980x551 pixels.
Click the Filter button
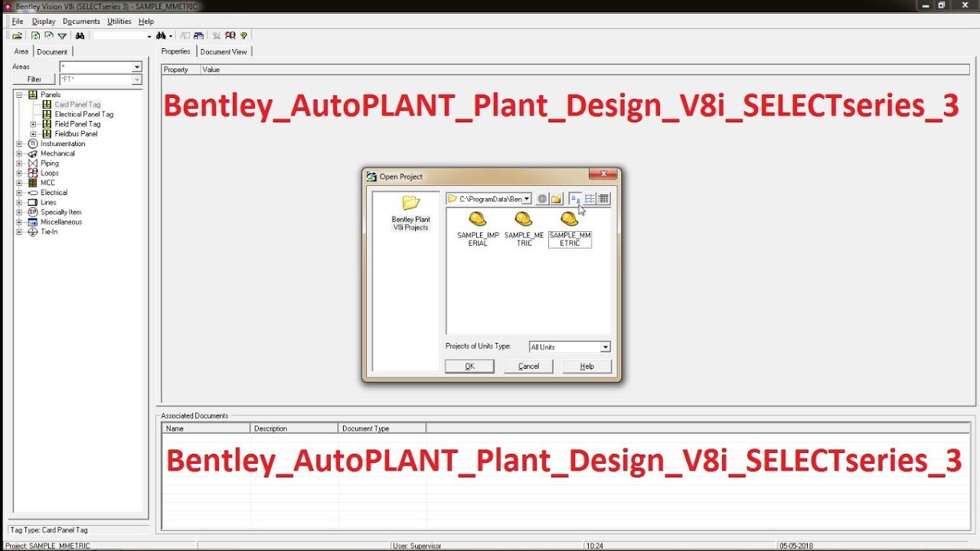[x=34, y=80]
